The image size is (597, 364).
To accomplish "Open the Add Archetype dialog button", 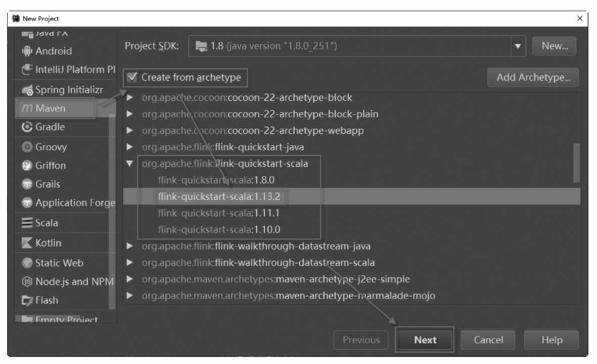I will (x=533, y=78).
